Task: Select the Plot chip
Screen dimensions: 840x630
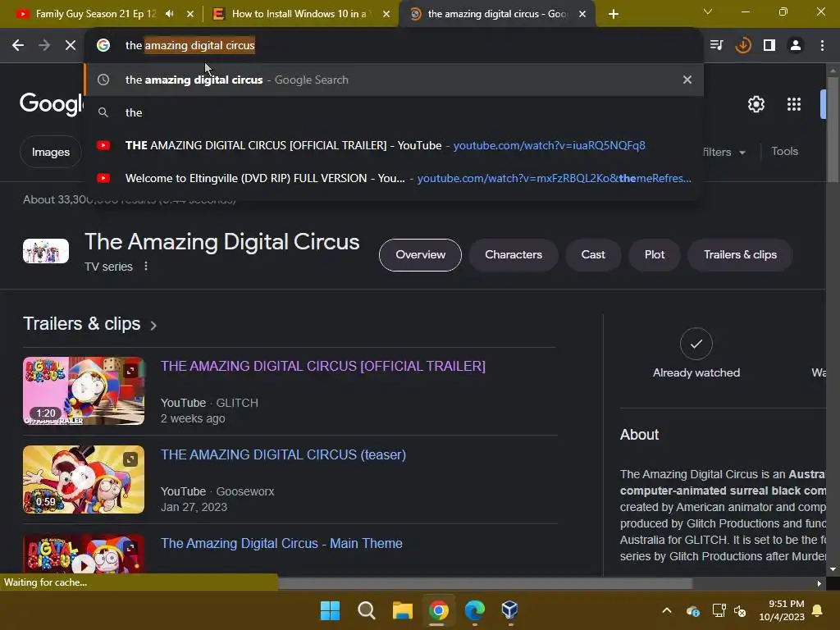Action: click(x=654, y=255)
